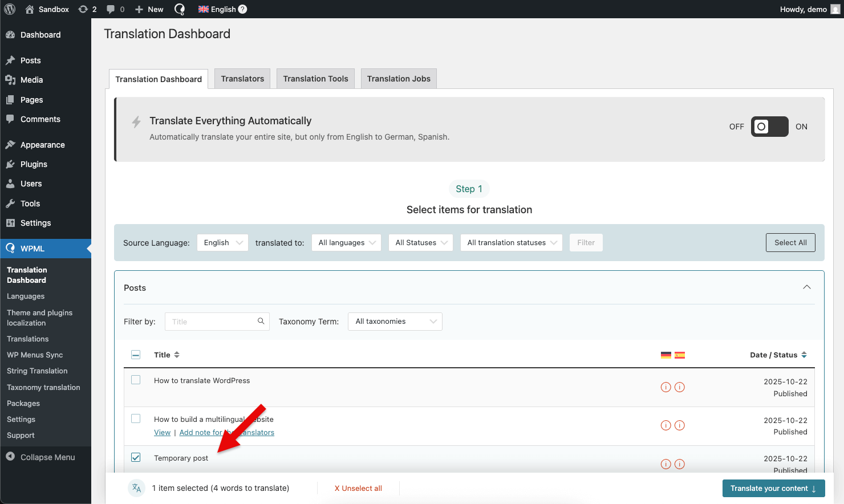The width and height of the screenshot is (844, 504).
Task: Click the Unselect all link
Action: click(x=358, y=489)
